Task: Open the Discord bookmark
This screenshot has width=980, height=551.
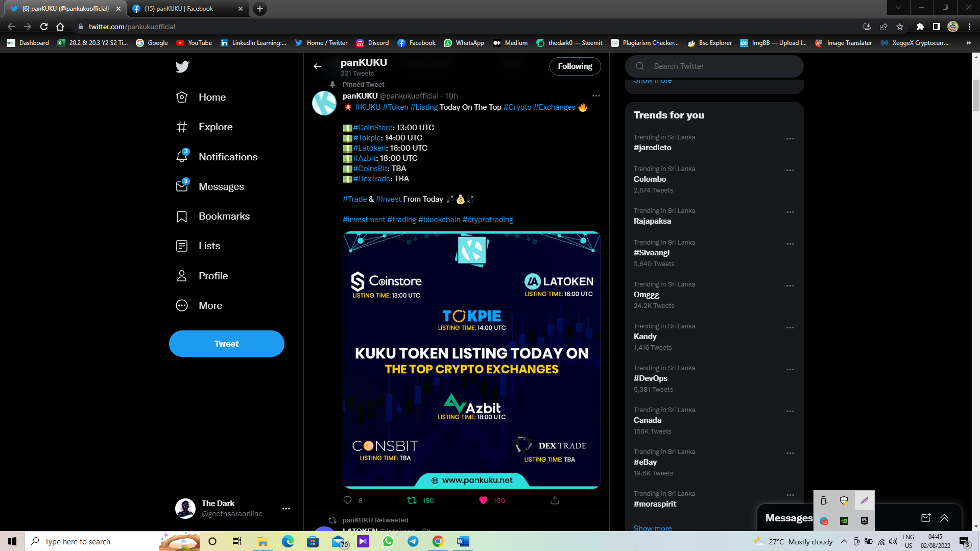Action: click(372, 43)
